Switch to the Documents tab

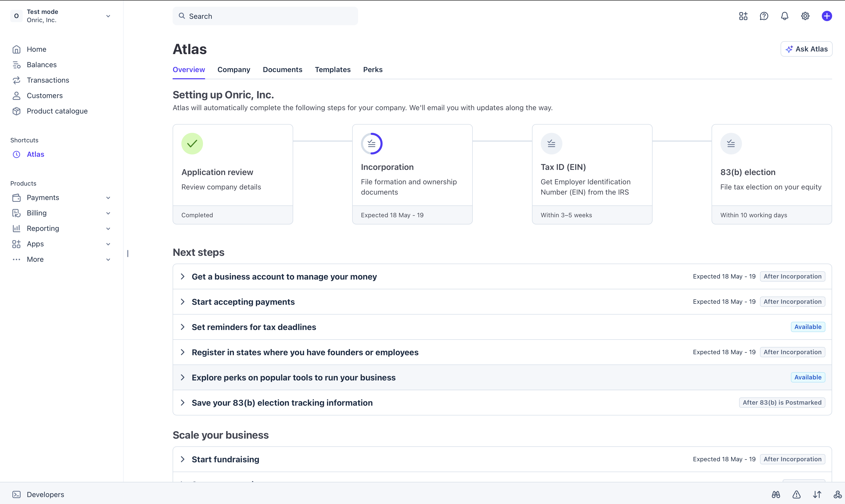(282, 69)
